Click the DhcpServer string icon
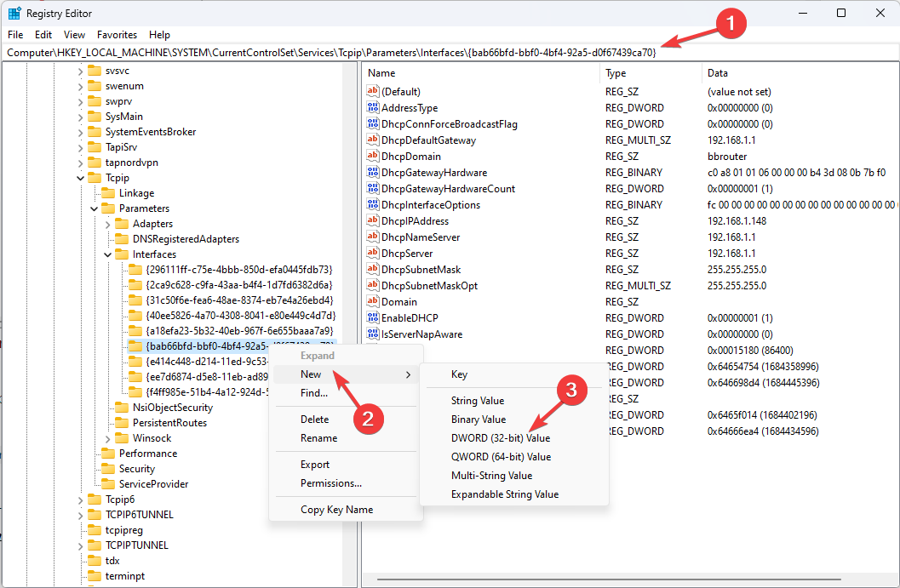The height and width of the screenshot is (588, 900). pyautogui.click(x=372, y=253)
